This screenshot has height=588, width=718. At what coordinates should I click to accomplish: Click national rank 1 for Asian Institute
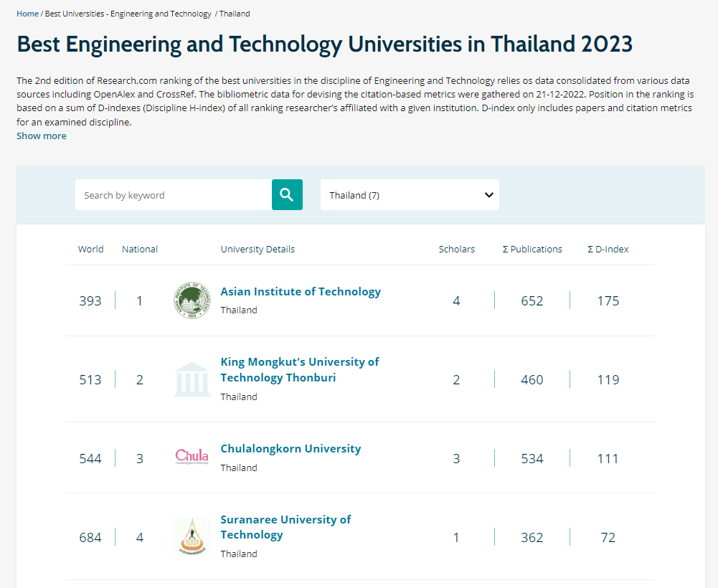pyautogui.click(x=140, y=301)
